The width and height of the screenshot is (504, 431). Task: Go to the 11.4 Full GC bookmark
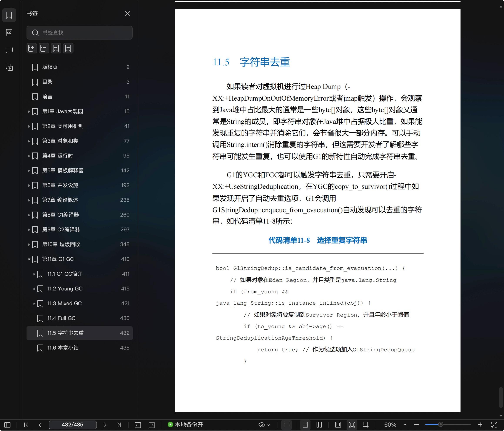pos(80,318)
